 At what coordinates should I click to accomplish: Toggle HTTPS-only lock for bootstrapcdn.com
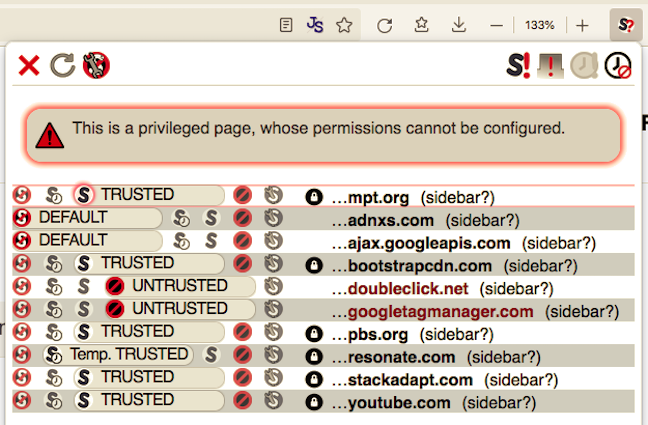(x=314, y=265)
